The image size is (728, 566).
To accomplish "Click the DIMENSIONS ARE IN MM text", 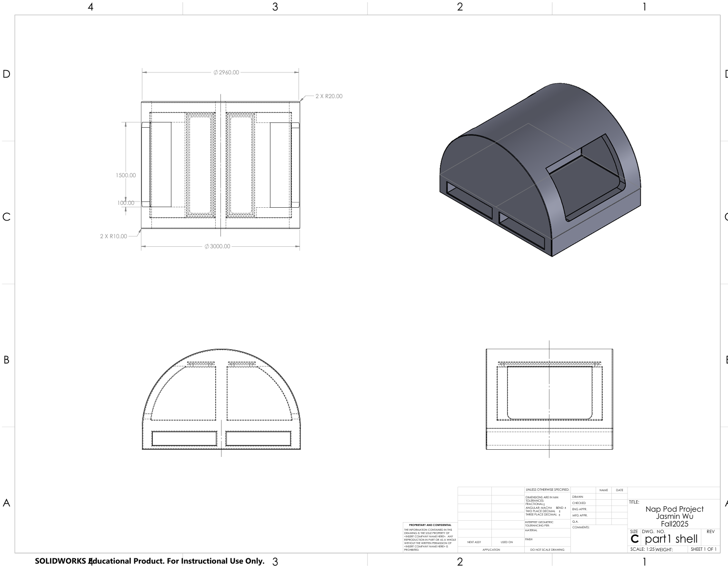I will tap(541, 497).
